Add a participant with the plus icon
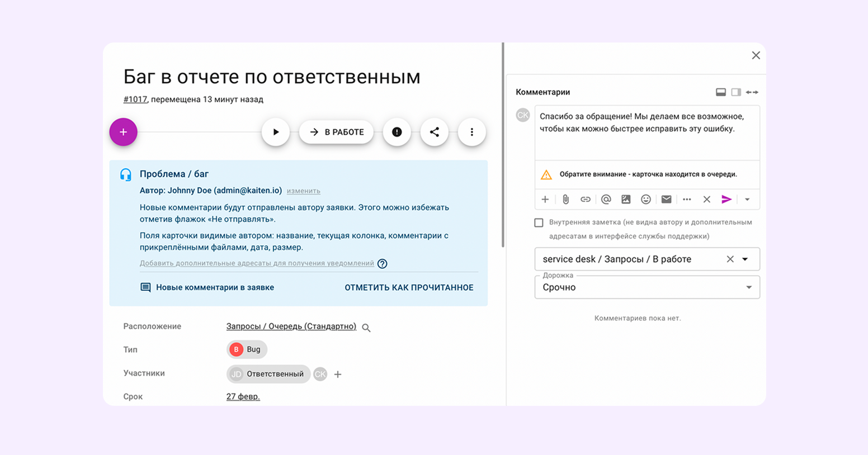The width and height of the screenshot is (868, 455). tap(338, 375)
